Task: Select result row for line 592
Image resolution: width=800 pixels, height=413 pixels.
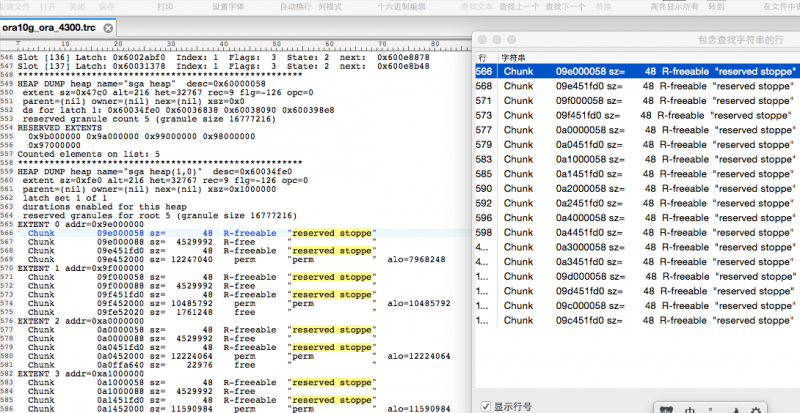Action: [638, 203]
